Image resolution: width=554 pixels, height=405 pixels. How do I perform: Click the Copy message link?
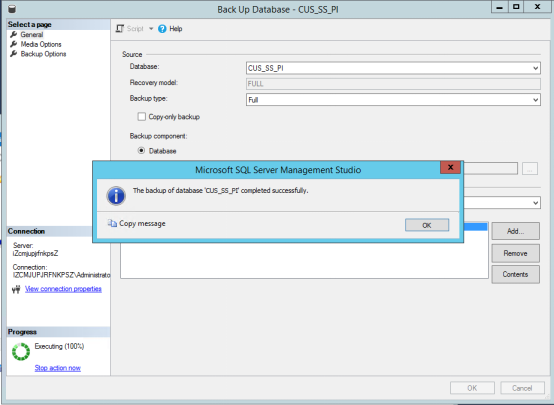click(x=142, y=223)
